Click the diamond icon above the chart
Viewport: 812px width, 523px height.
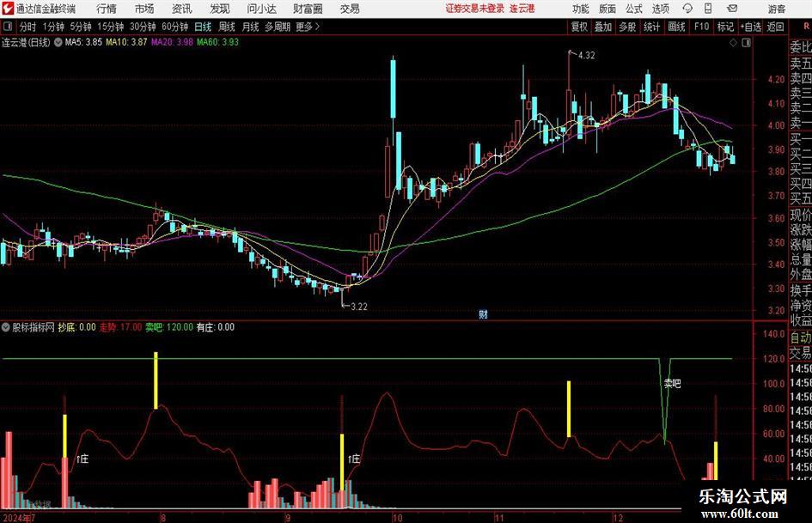(733, 43)
